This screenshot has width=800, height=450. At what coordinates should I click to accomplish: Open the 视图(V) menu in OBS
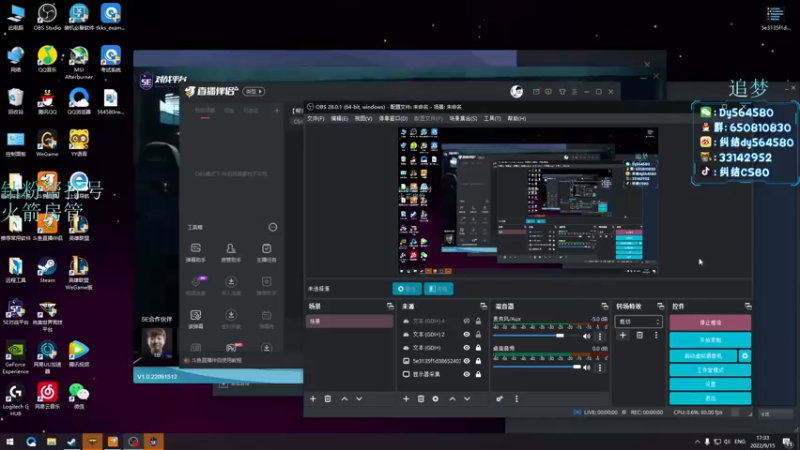click(363, 118)
